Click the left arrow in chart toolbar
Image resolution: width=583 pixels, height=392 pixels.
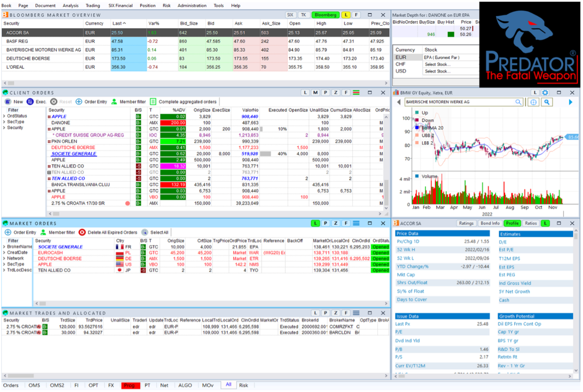[x=399, y=102]
